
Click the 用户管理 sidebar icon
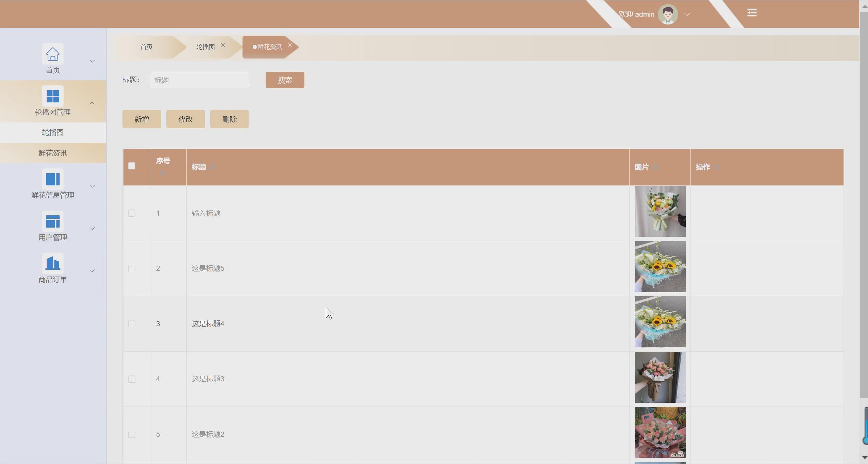[x=53, y=221]
